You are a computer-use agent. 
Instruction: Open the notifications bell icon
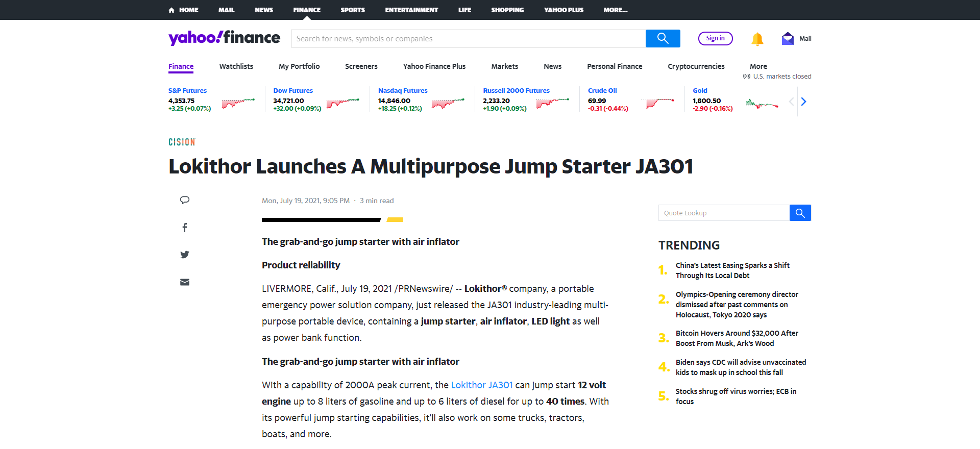click(757, 39)
